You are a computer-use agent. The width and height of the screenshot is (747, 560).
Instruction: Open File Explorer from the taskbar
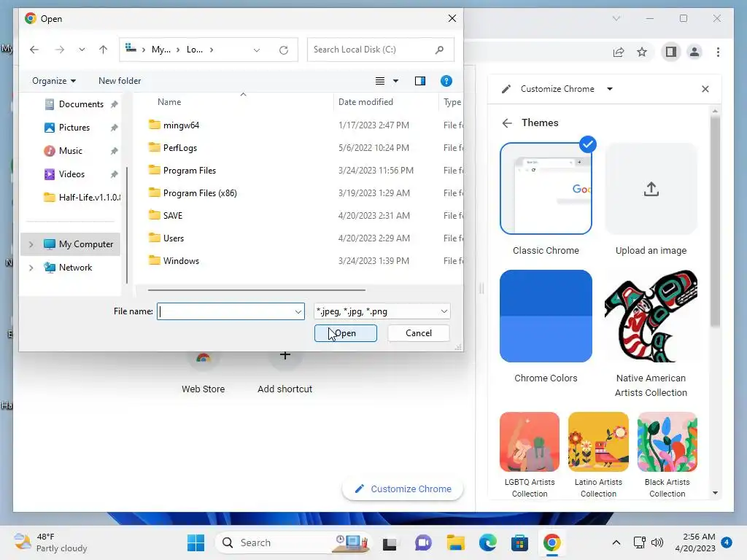[455, 542]
